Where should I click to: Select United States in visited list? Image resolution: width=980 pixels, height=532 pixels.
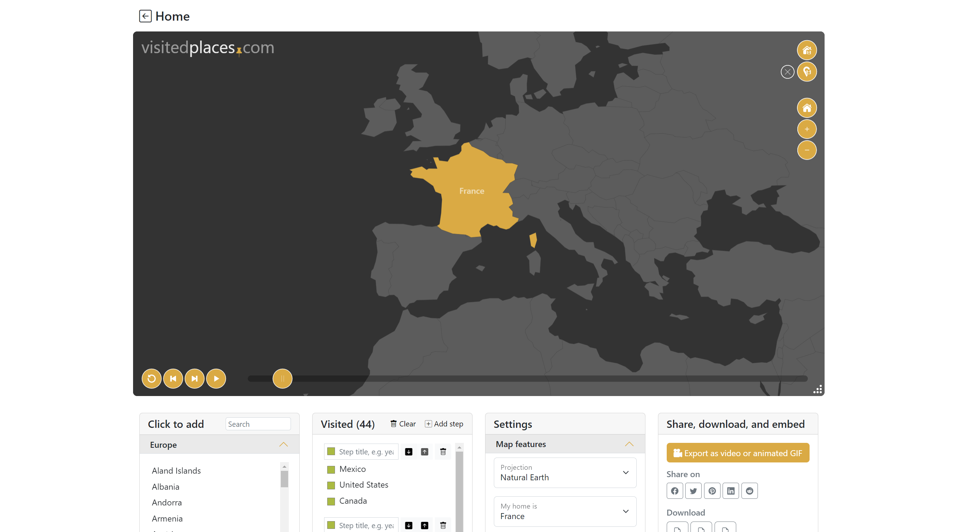click(364, 485)
